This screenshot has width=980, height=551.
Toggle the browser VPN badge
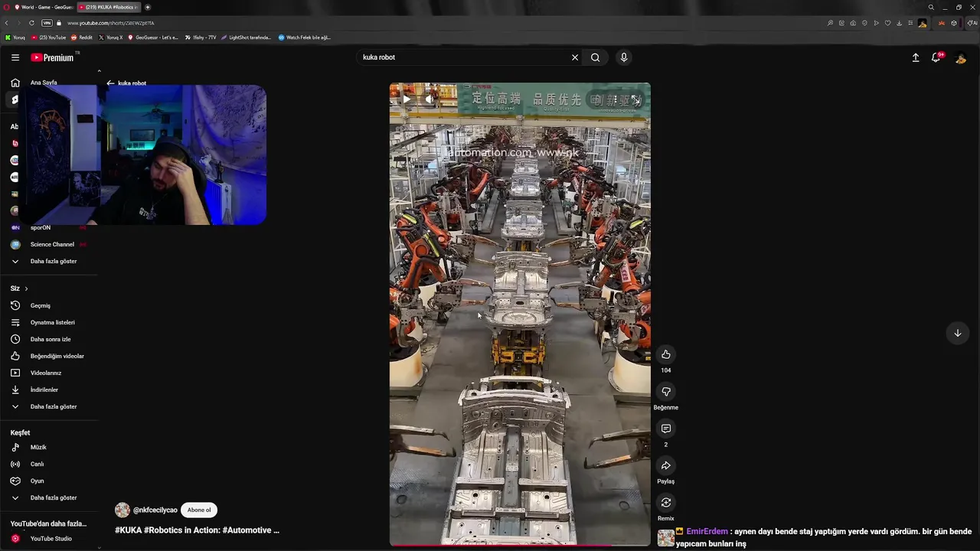[47, 23]
